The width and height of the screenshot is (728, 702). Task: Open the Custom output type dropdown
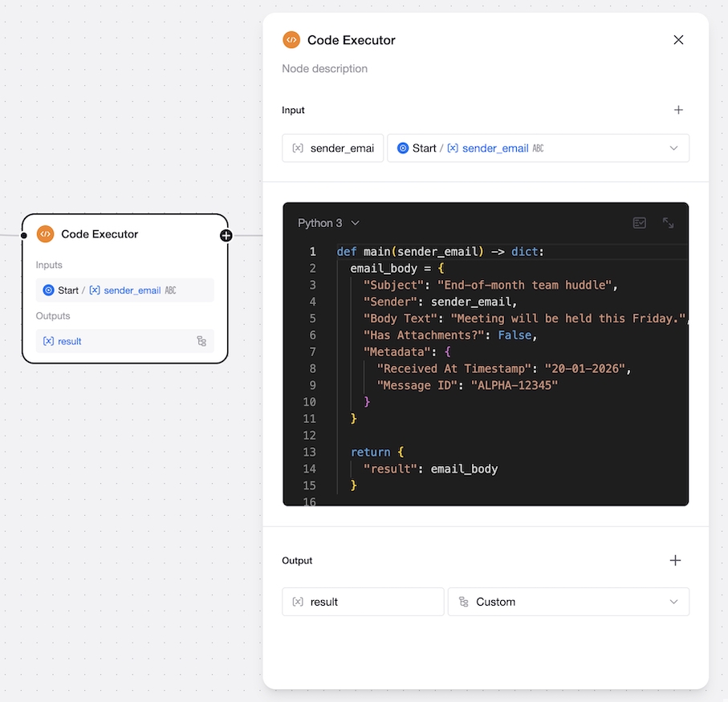click(x=568, y=602)
